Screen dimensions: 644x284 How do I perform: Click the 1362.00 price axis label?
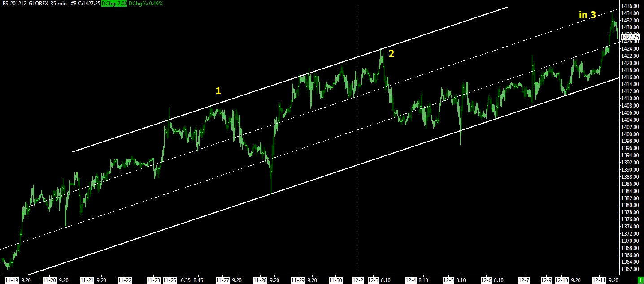click(631, 269)
